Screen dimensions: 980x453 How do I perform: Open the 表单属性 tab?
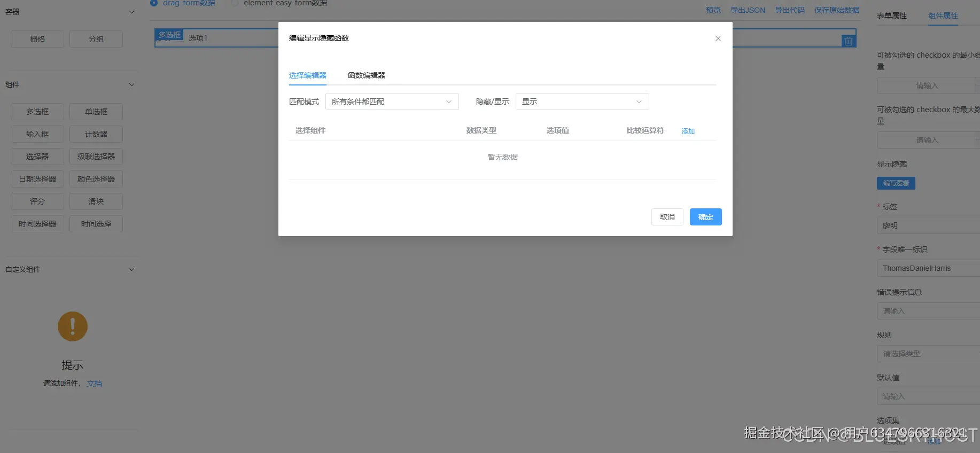[892, 15]
